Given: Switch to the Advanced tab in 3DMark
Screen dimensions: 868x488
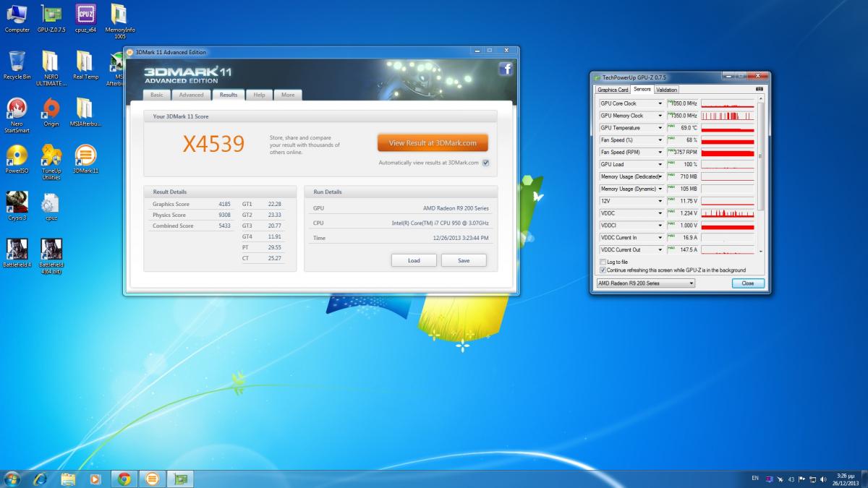Looking at the screenshot, I should [191, 95].
